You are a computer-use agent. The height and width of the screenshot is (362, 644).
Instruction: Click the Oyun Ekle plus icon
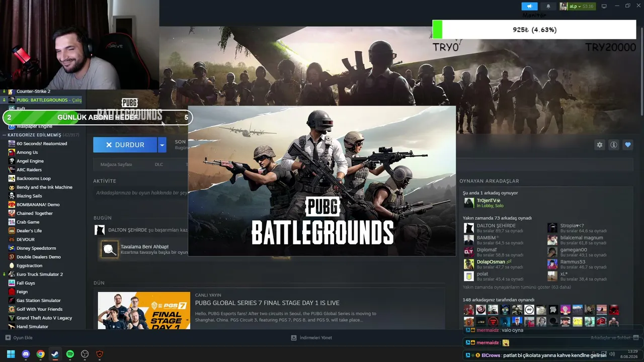[x=8, y=338]
